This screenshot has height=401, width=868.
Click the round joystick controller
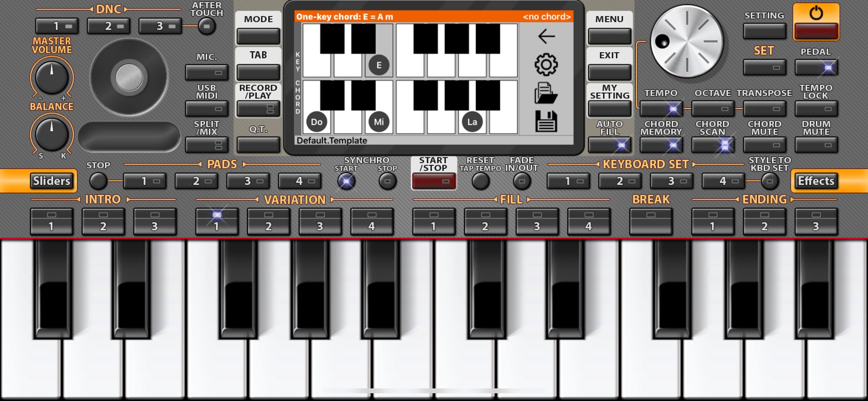129,77
